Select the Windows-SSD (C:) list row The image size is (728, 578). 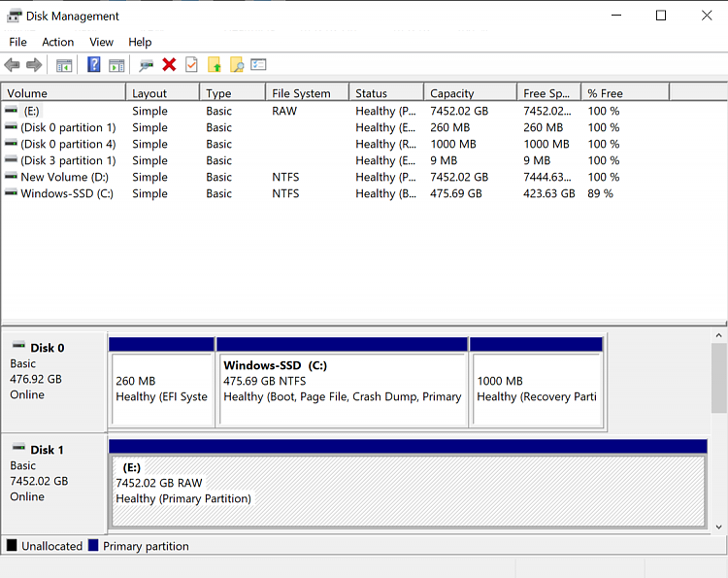click(x=334, y=193)
